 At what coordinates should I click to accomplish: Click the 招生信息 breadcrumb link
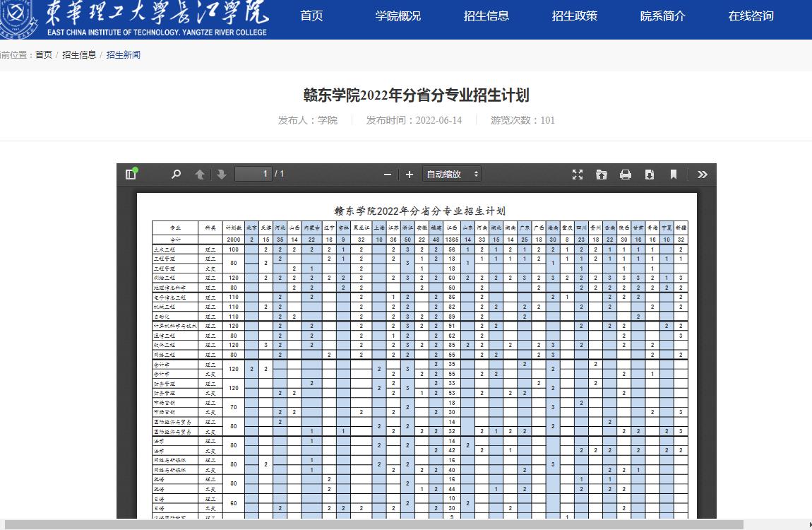tap(79, 55)
